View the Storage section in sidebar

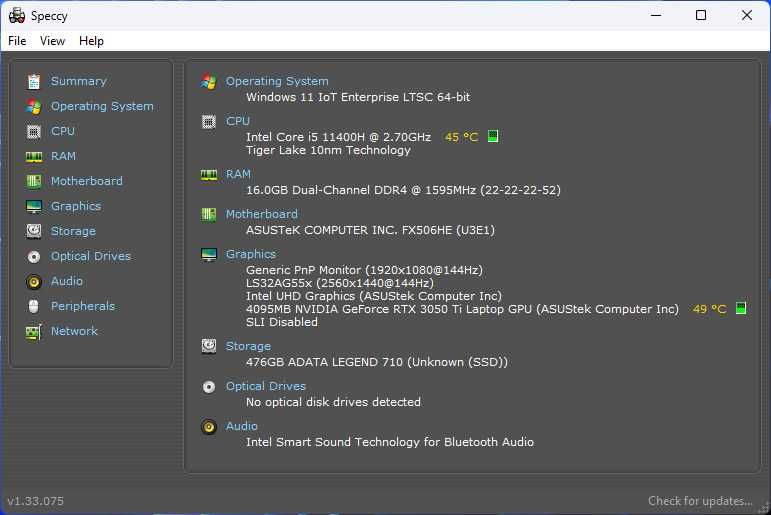(x=73, y=231)
